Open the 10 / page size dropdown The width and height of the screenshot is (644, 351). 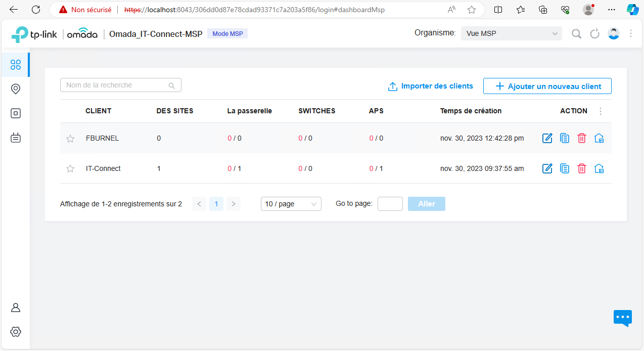(291, 204)
